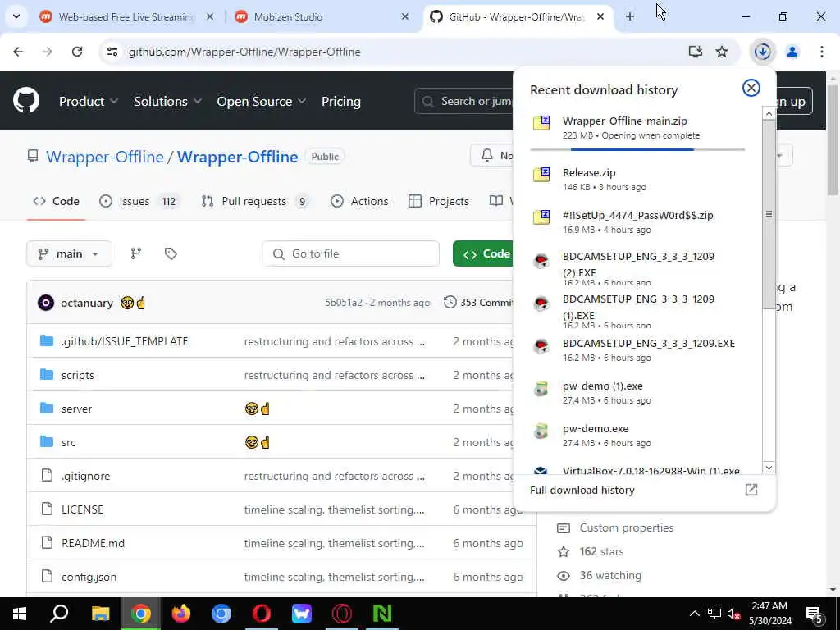The height and width of the screenshot is (630, 840).
Task: Open notification center in taskbar
Action: [x=815, y=614]
